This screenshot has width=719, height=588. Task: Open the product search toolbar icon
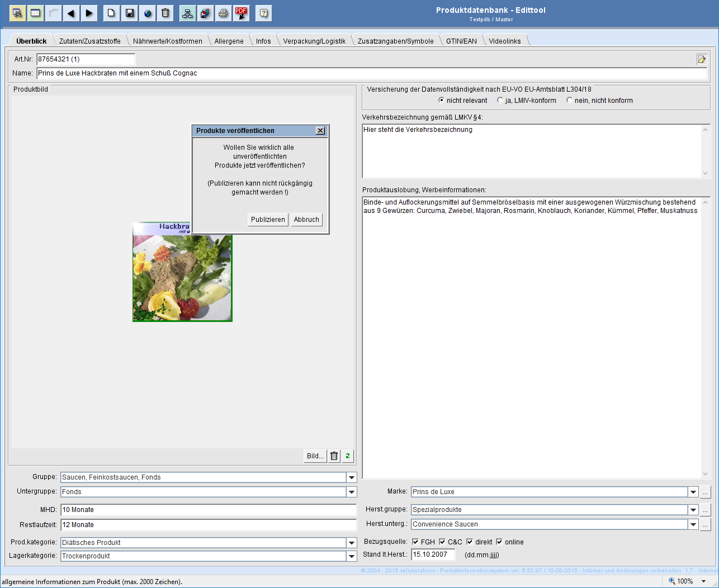tap(18, 13)
